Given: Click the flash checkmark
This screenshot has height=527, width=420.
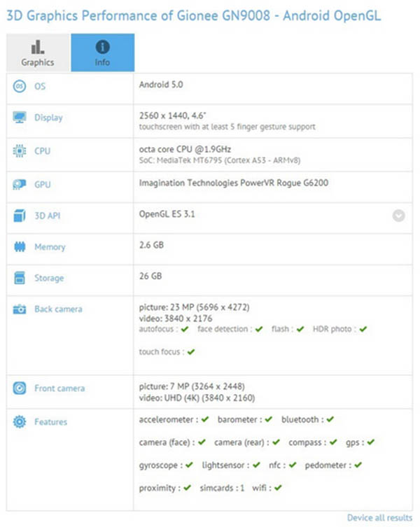Looking at the screenshot, I should pyautogui.click(x=300, y=329).
